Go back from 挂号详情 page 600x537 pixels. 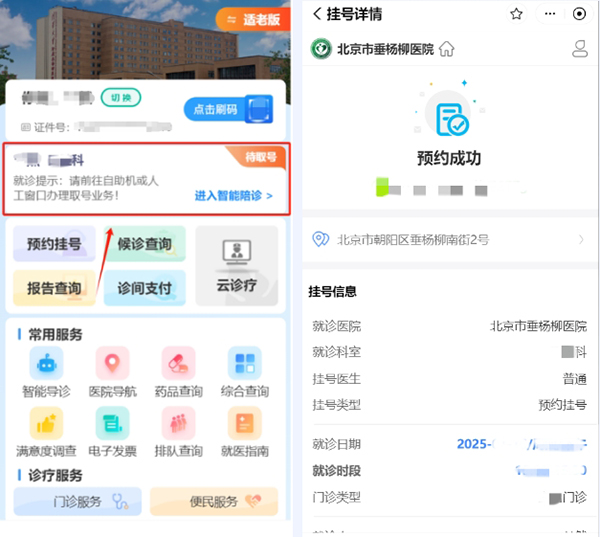[x=317, y=14]
